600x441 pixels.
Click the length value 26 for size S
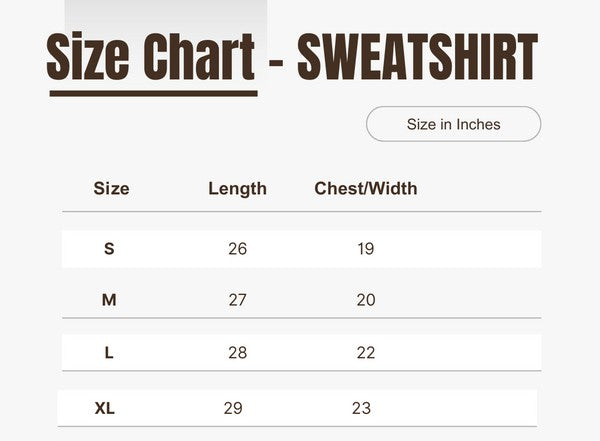click(237, 249)
